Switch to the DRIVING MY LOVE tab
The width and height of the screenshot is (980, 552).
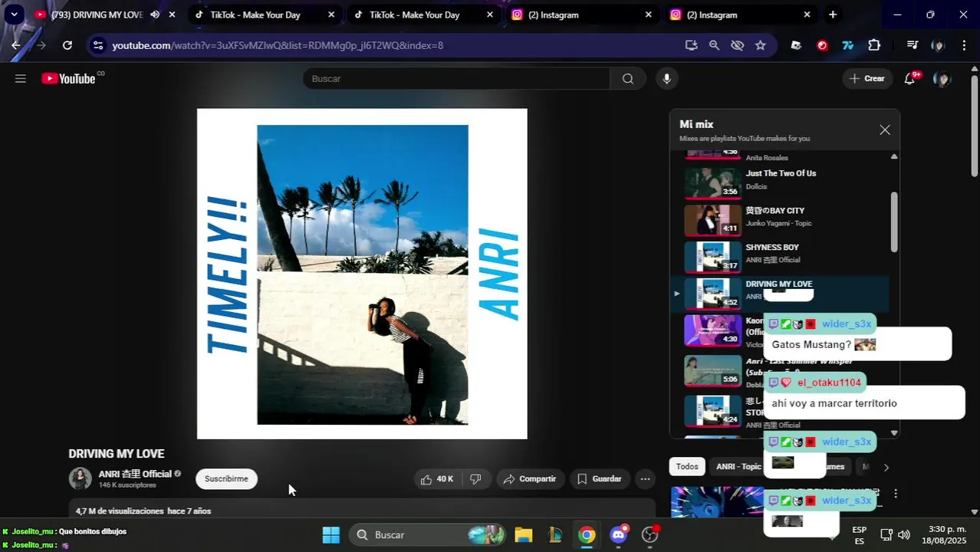[97, 15]
